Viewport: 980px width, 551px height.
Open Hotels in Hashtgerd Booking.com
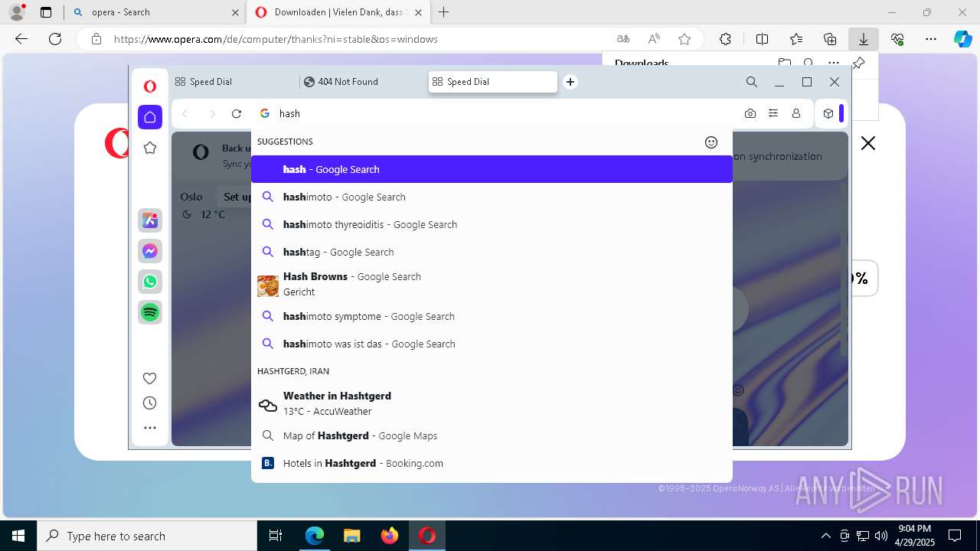tap(492, 463)
